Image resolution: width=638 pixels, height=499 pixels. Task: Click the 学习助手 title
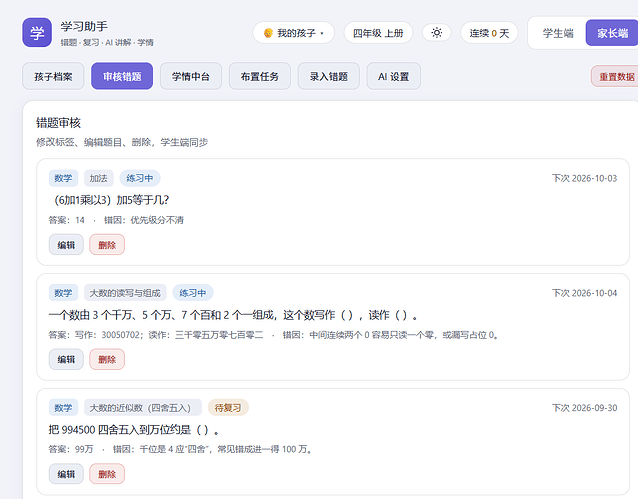click(x=84, y=26)
